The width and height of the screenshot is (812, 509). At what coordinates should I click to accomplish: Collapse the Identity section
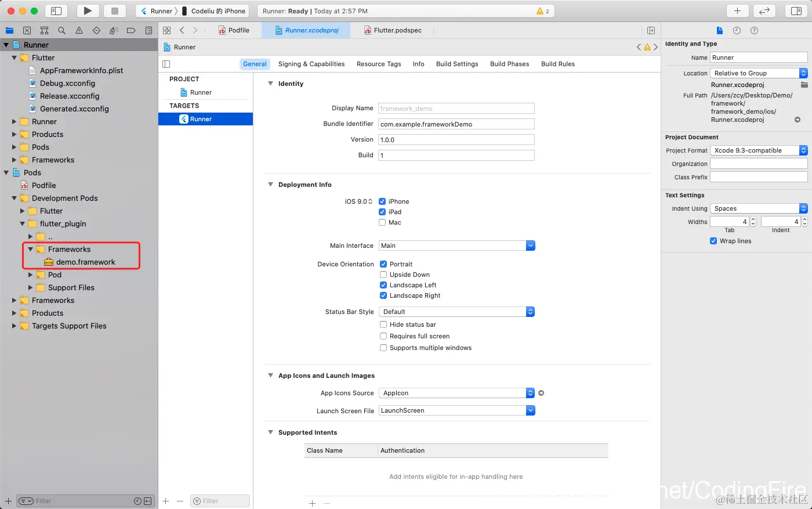click(270, 84)
